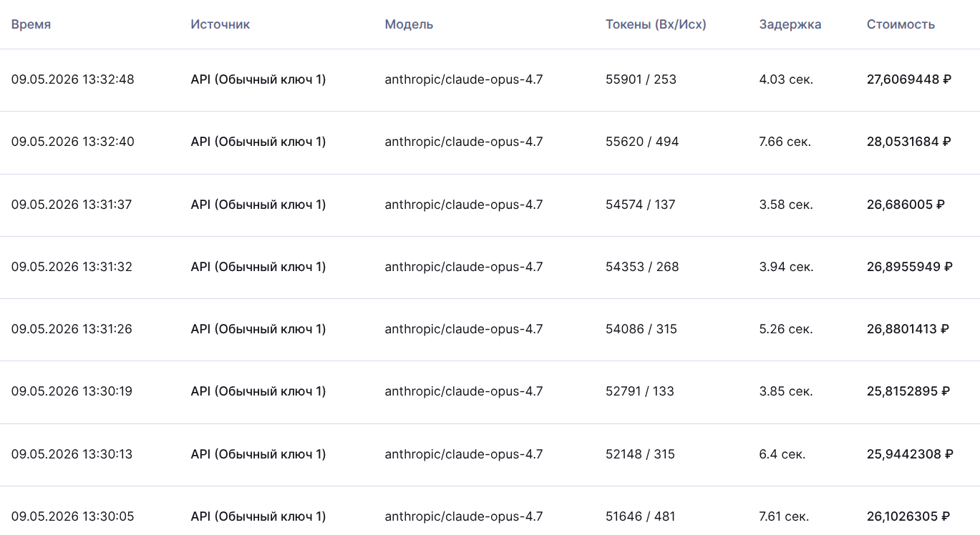
Task: Click the model name in the 13:31:32 row
Action: pyautogui.click(x=464, y=267)
